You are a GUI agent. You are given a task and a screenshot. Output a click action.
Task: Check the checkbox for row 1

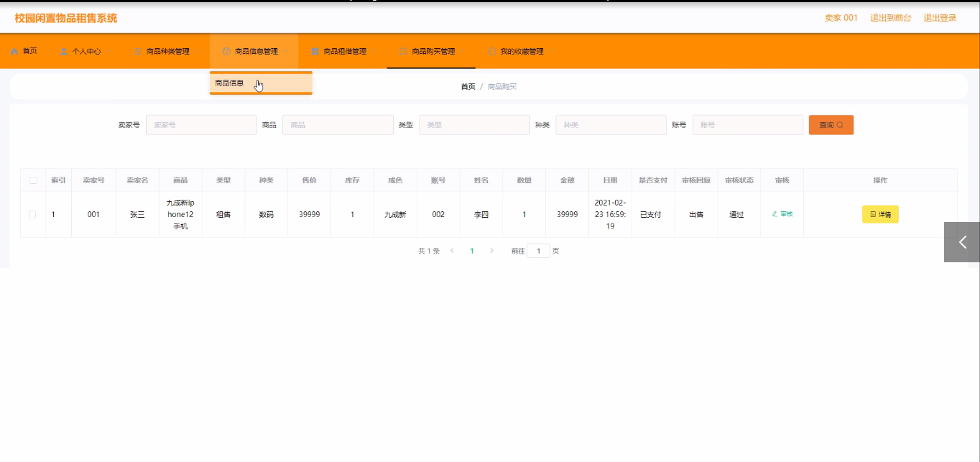pyautogui.click(x=32, y=214)
